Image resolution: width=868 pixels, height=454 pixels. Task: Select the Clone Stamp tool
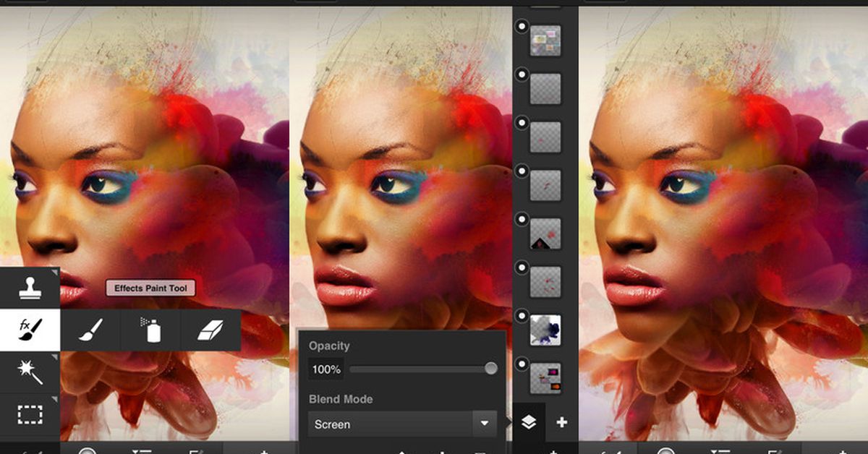30,288
